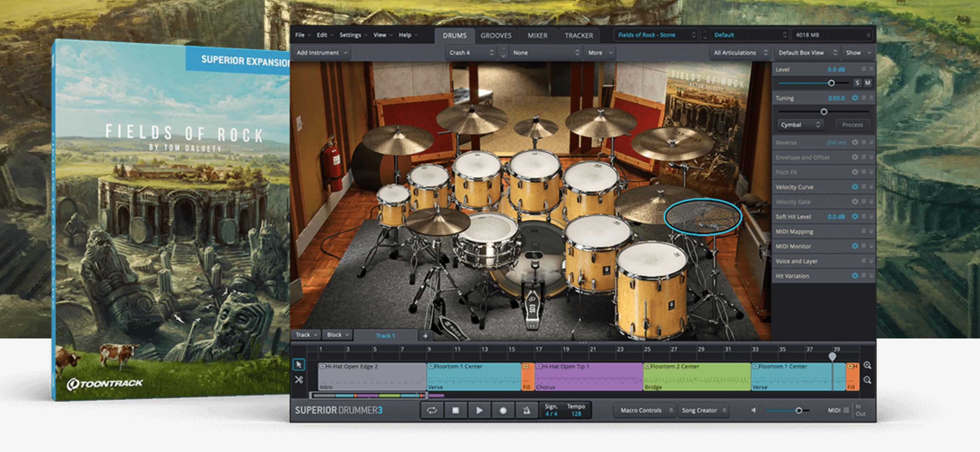Click the hi-hat cymbal in the kit
The image size is (980, 452).
pos(437,222)
